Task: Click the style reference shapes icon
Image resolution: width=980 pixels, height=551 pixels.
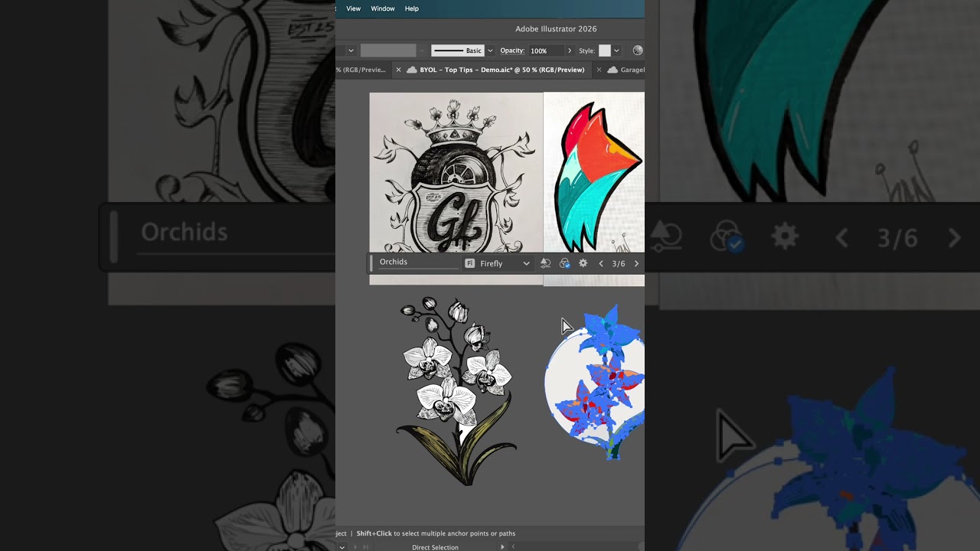Action: (x=545, y=263)
